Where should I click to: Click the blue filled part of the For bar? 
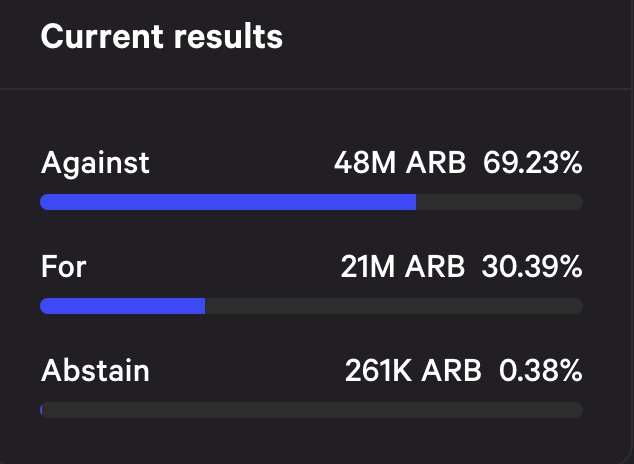tap(122, 306)
